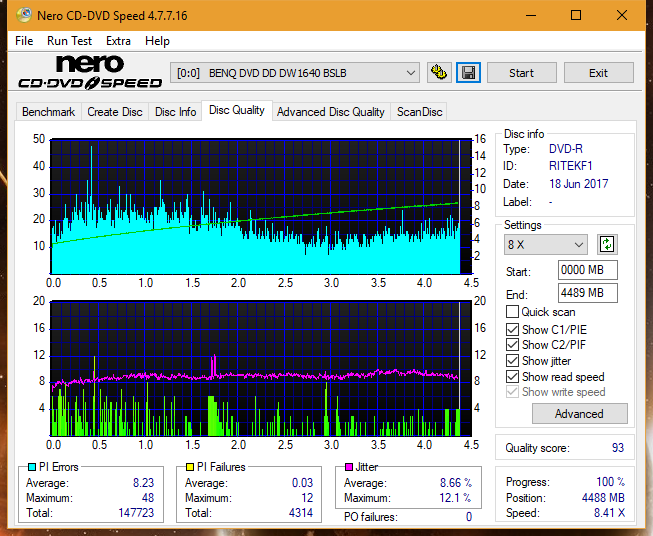Image resolution: width=653 pixels, height=536 pixels.
Task: Toggle Show read speed checkbox
Action: click(x=512, y=376)
